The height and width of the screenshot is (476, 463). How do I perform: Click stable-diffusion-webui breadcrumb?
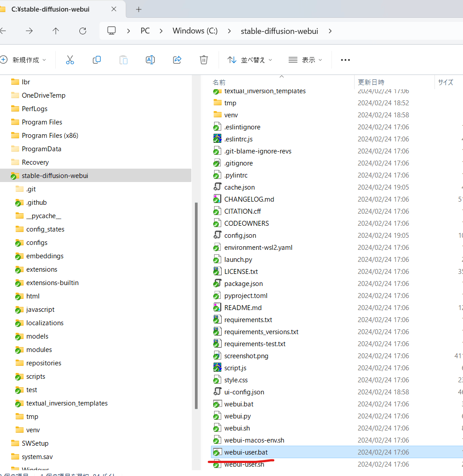pyautogui.click(x=279, y=31)
